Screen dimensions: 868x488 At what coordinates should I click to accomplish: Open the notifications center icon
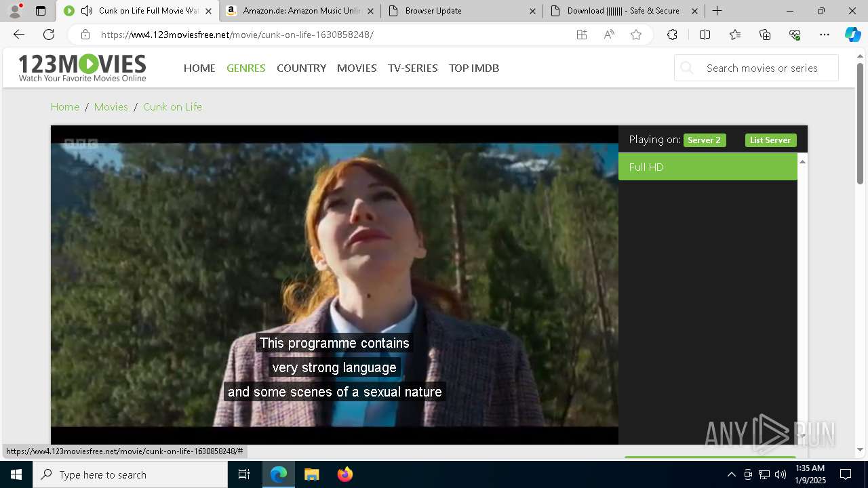coord(846,474)
